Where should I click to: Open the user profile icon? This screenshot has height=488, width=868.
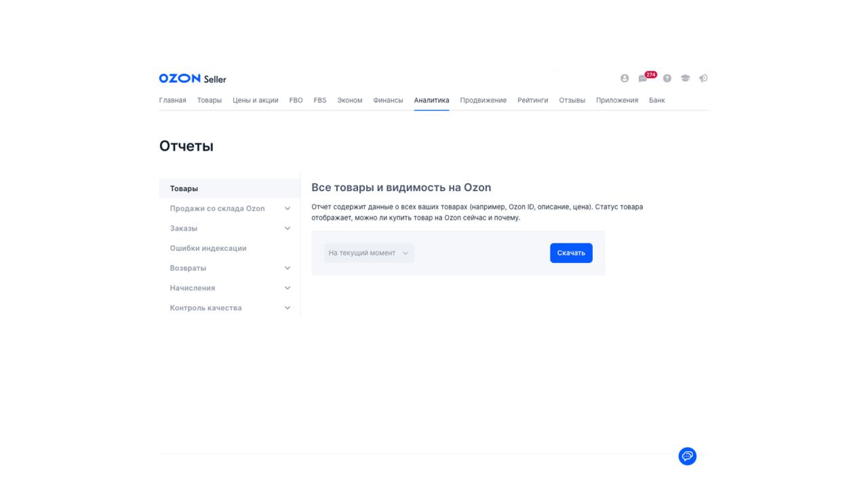[624, 78]
